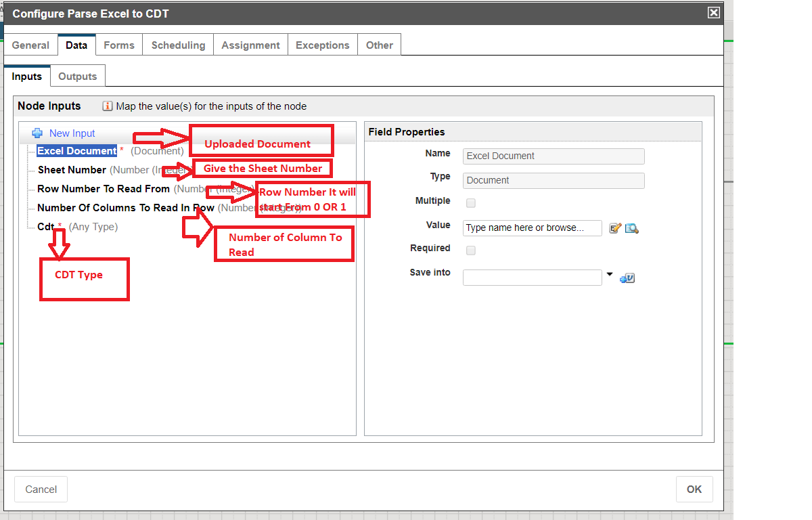Open the Scheduling tab
The height and width of the screenshot is (520, 812).
click(x=177, y=45)
